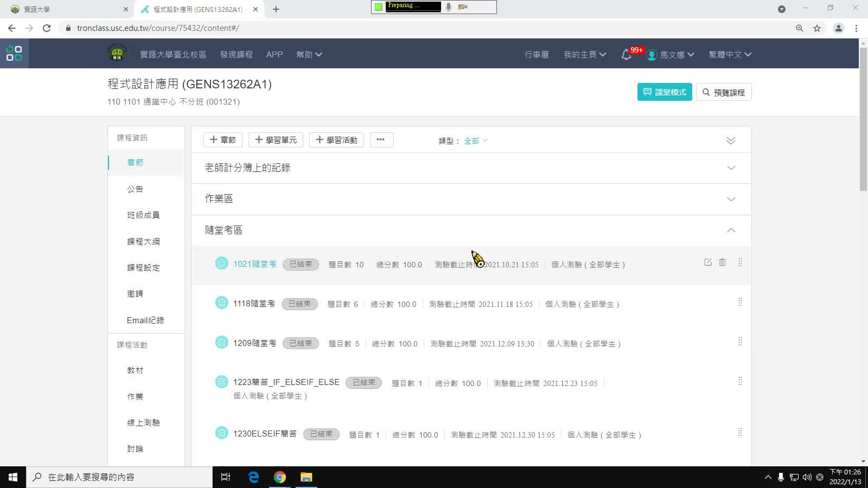Viewport: 868px width, 488px height.
Task: Click the drag handle on the 1021隨堂考 row
Action: click(x=740, y=262)
